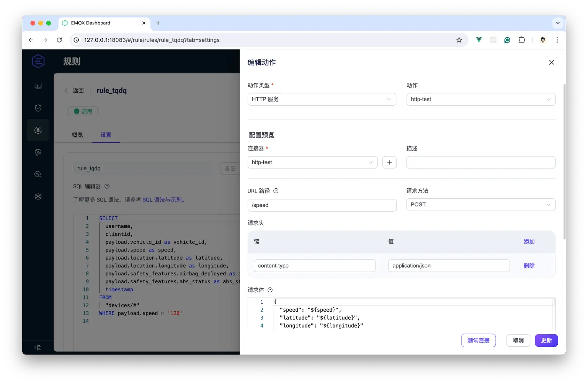Bookmark this page with the star icon
The width and height of the screenshot is (588, 384).
coord(459,40)
